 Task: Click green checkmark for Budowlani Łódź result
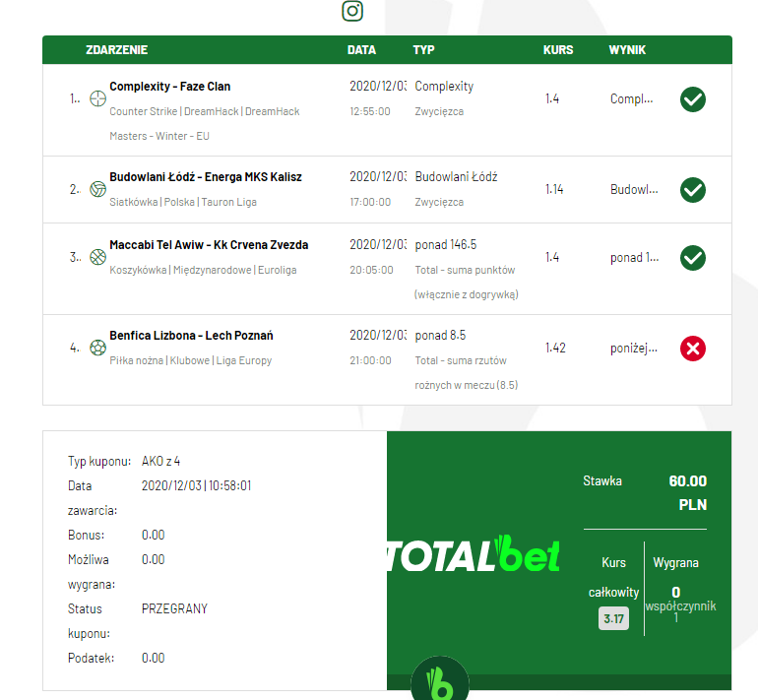[693, 189]
